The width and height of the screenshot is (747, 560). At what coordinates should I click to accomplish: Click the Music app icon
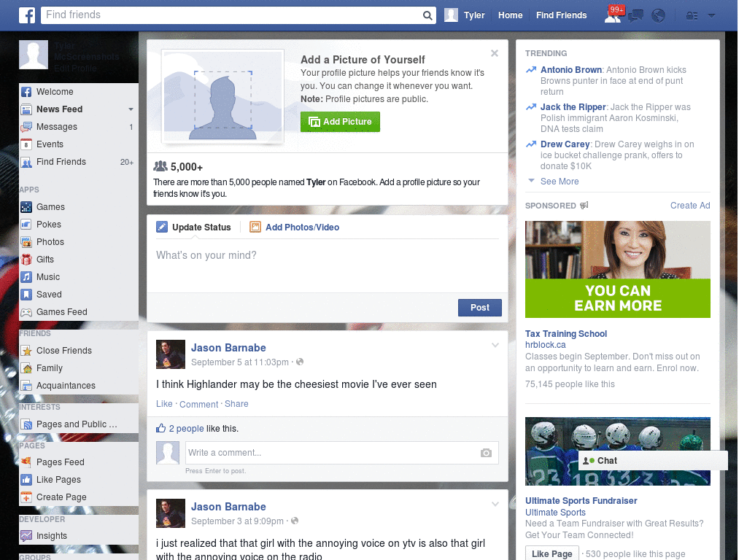tap(26, 277)
